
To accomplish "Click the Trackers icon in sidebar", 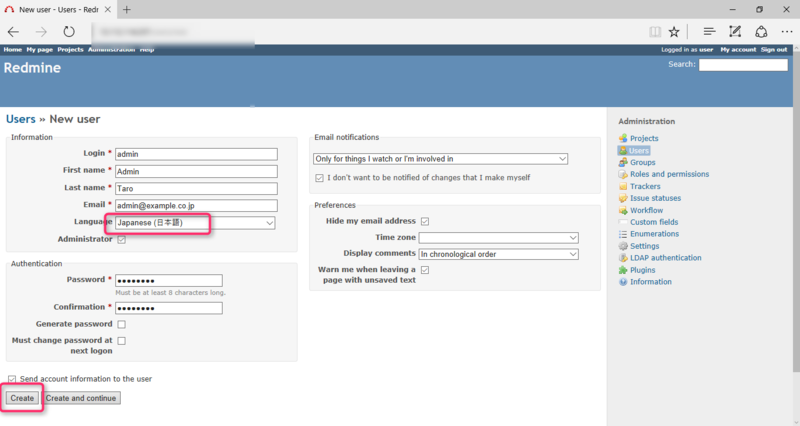I will coord(623,186).
